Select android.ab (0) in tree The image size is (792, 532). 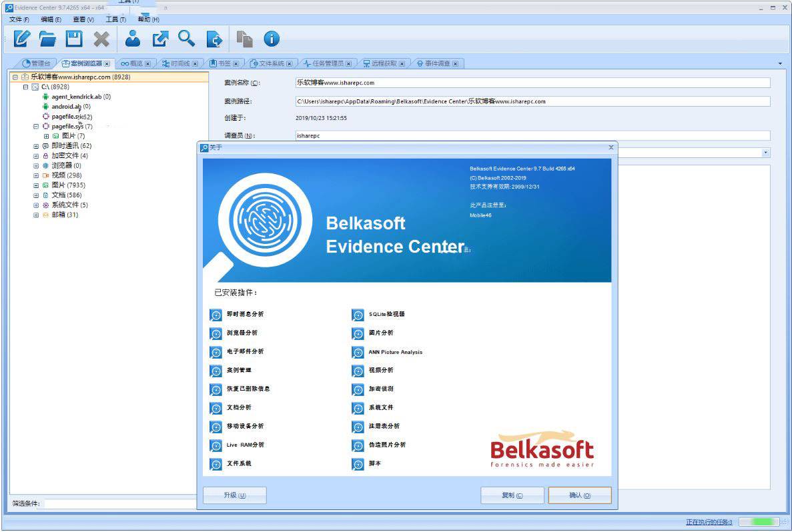tap(71, 107)
